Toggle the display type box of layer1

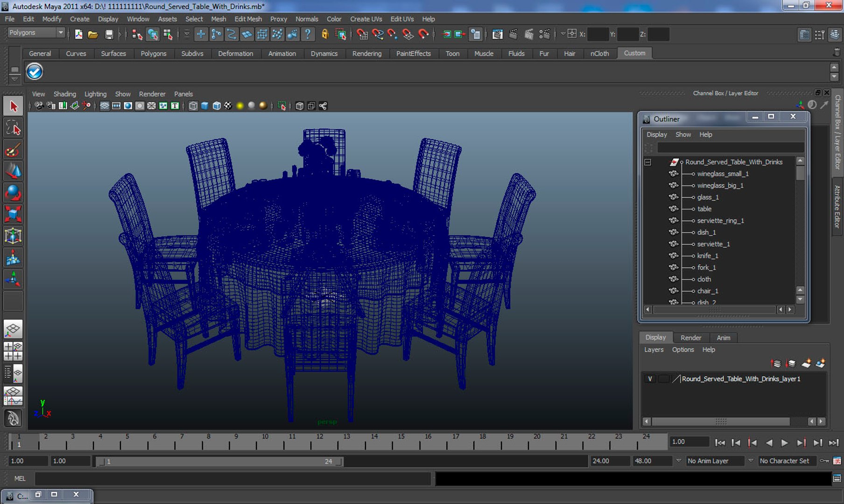pyautogui.click(x=663, y=379)
